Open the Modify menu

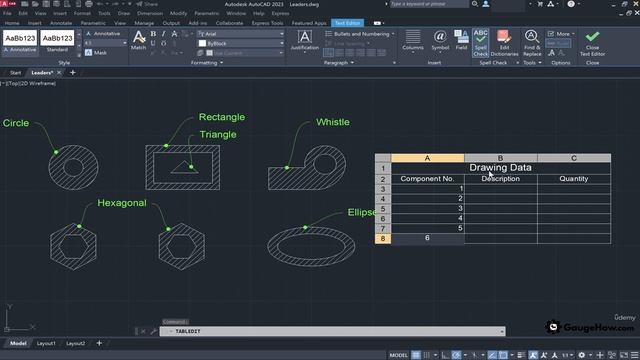click(178, 13)
